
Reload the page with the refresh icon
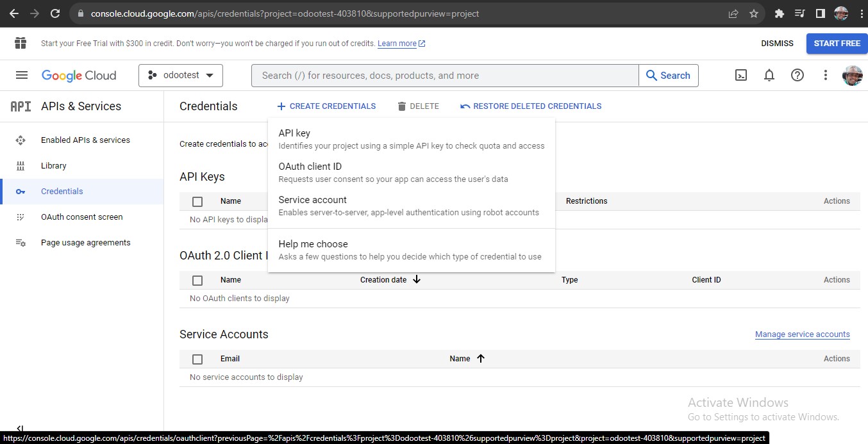click(x=55, y=13)
